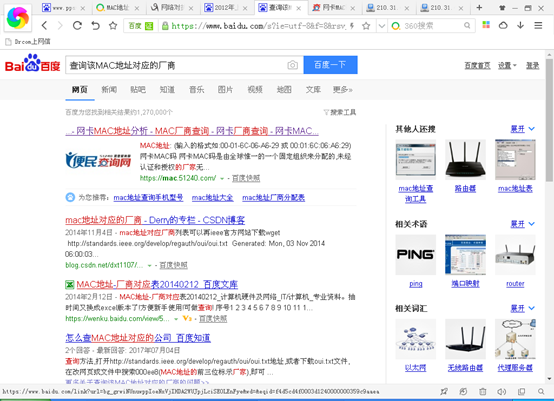Open the browser hamburger menu
Image resolution: width=554 pixels, height=401 pixels.
pos(538,25)
